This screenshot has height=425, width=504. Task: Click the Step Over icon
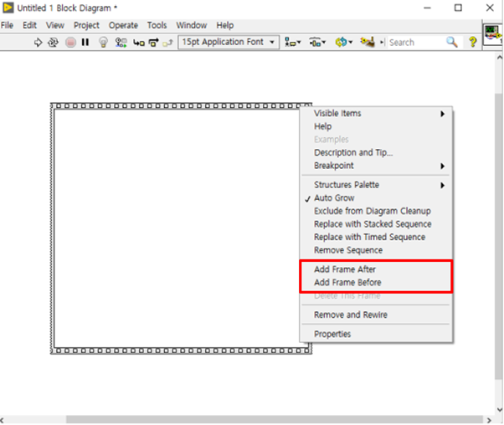(154, 43)
